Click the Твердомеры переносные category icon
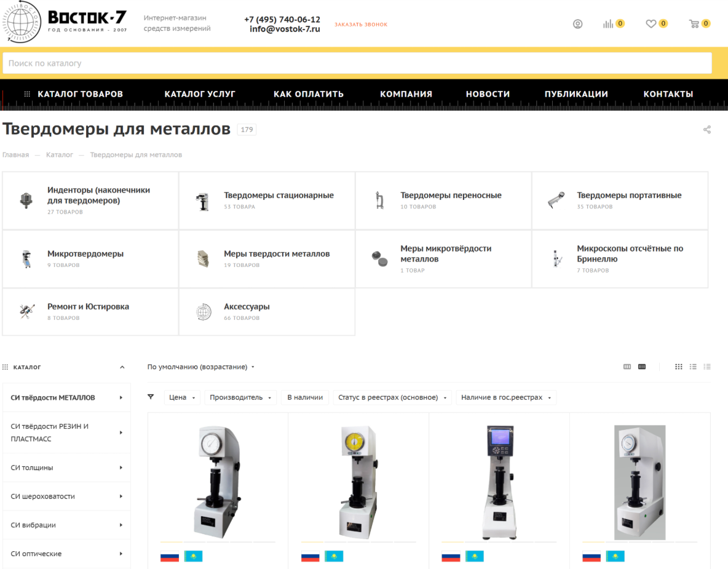The width and height of the screenshot is (728, 569). (x=380, y=201)
